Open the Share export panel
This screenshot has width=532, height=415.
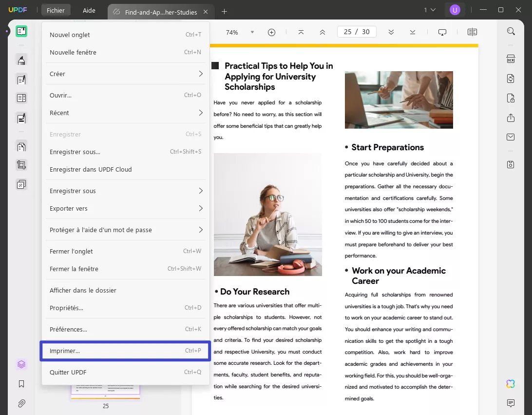[x=510, y=118]
